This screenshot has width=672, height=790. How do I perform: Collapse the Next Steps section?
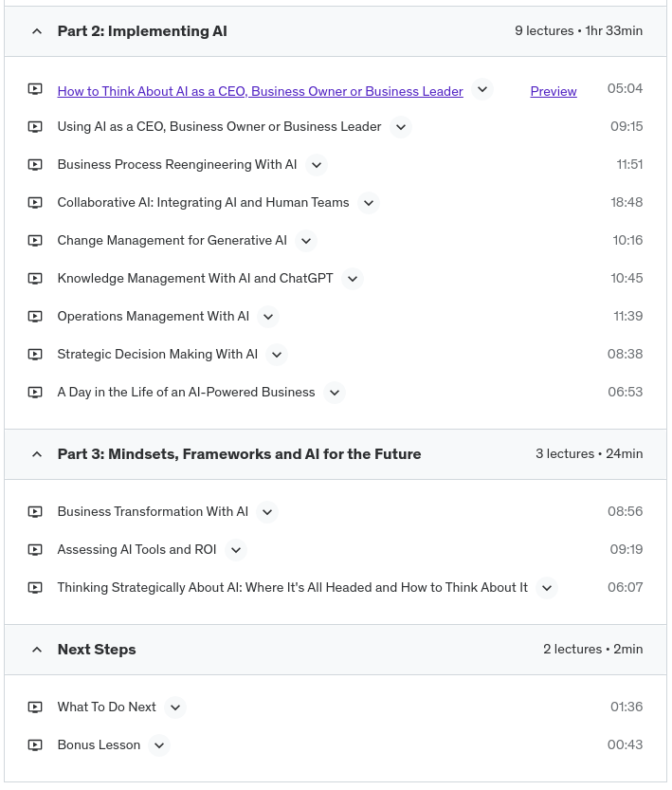tap(37, 650)
